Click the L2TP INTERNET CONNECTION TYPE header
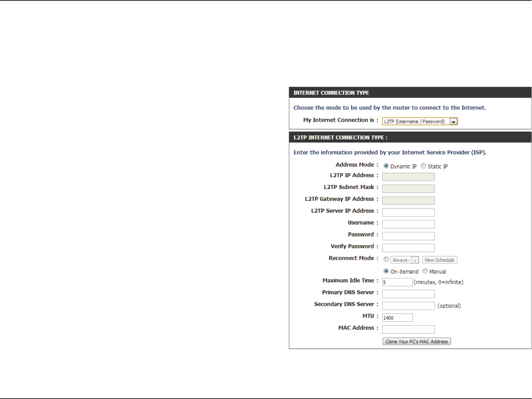Image resolution: width=532 pixels, height=399 pixels. tap(410, 137)
